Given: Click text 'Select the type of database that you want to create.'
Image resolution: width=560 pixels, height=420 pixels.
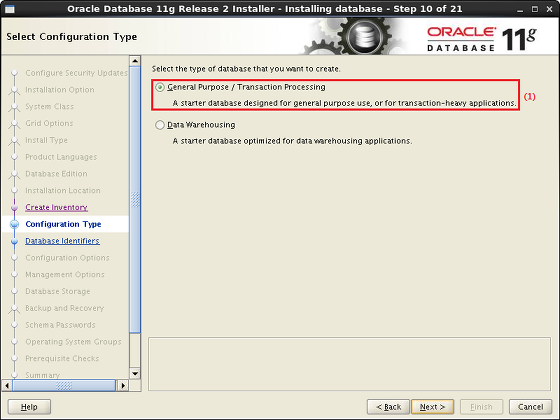Looking at the screenshot, I should tap(246, 69).
